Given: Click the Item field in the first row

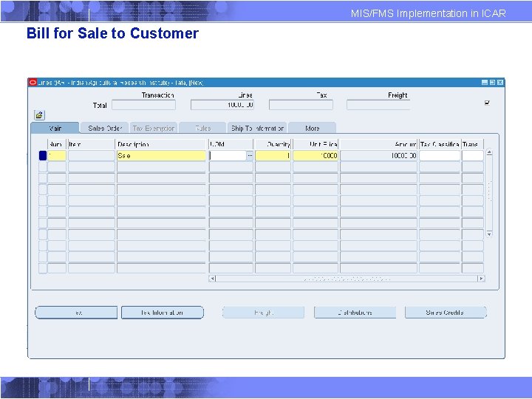Looking at the screenshot, I should (x=92, y=155).
